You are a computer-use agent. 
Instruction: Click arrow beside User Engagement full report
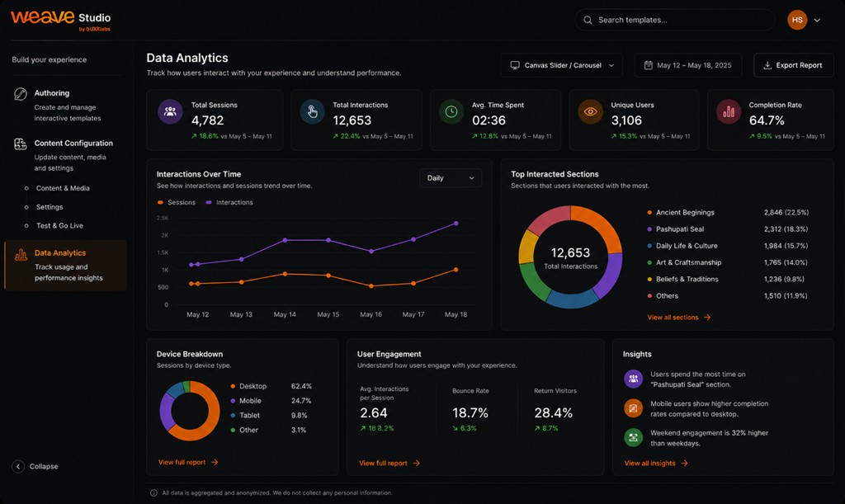point(416,463)
